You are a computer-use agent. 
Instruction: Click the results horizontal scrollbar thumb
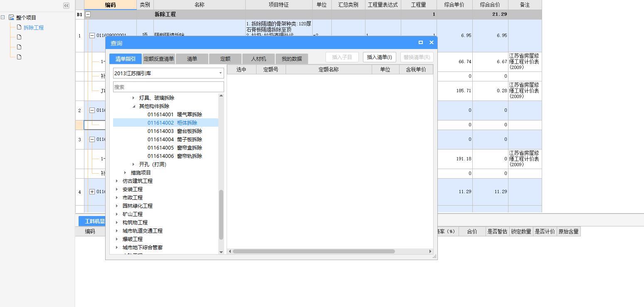(x=314, y=251)
